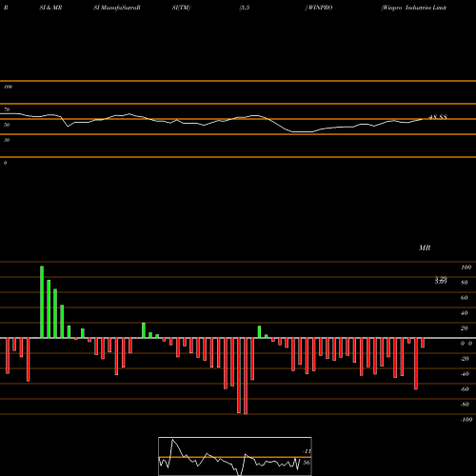Viewport: 476px width, 476px height.
Task: Click the MR axis label -80
Action: [465, 405]
